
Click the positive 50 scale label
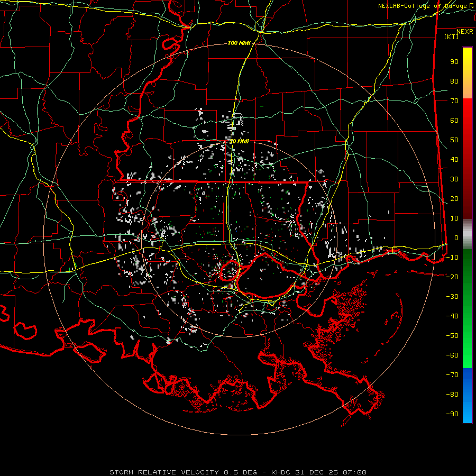(x=454, y=140)
